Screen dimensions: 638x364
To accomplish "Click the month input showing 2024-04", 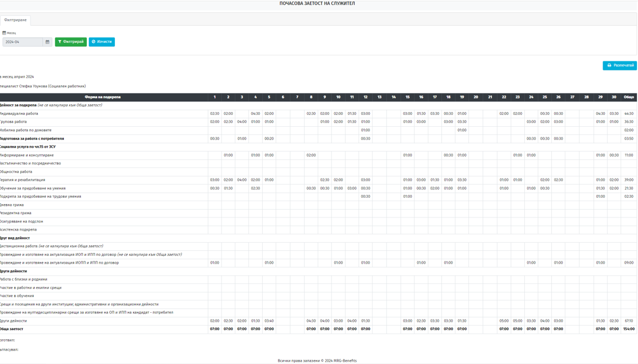I will [23, 42].
